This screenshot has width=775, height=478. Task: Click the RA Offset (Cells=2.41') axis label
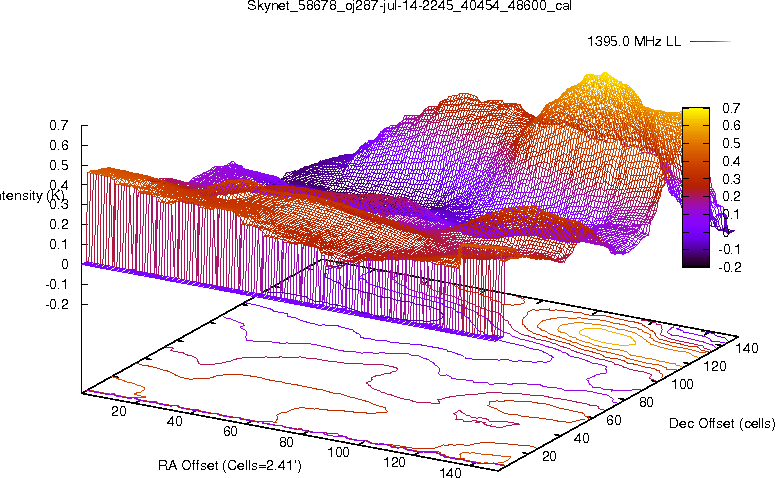230,465
